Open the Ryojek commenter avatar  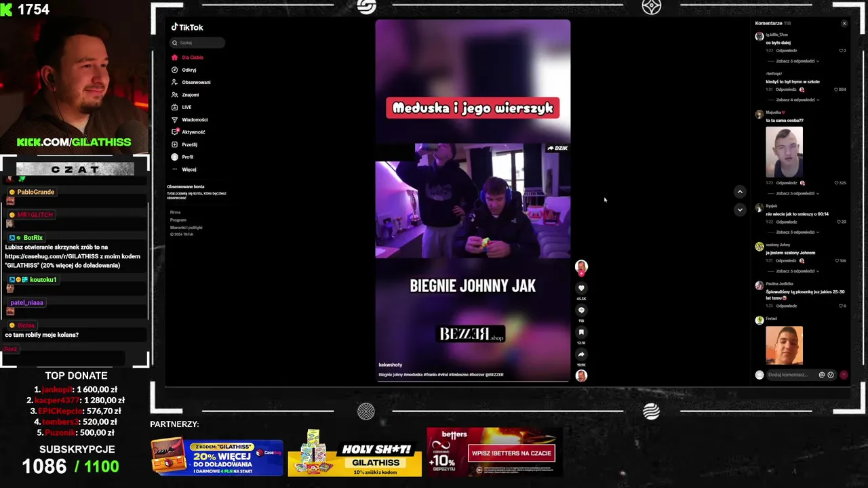(x=759, y=208)
